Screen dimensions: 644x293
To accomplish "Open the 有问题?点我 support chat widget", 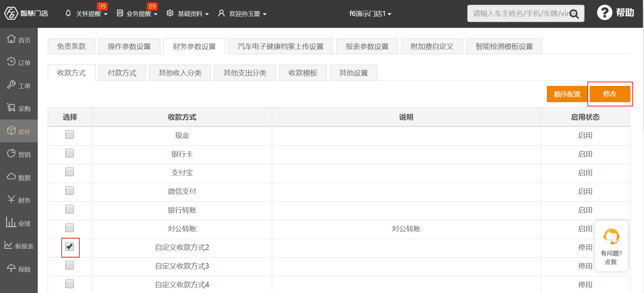I will (611, 246).
